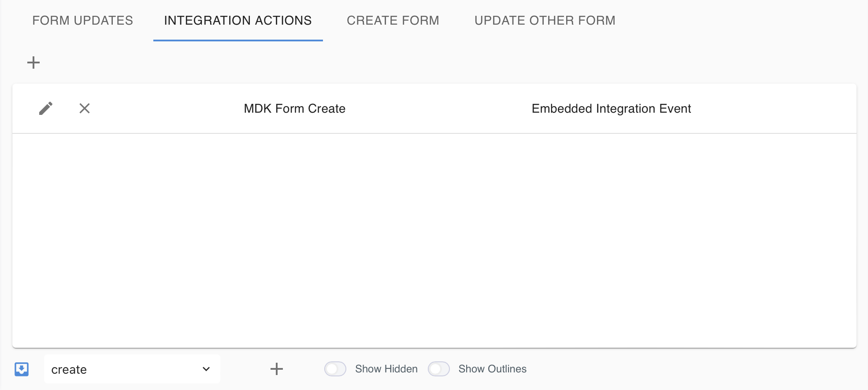
Task: Delete the MDK Form Create row with X icon
Action: [85, 108]
